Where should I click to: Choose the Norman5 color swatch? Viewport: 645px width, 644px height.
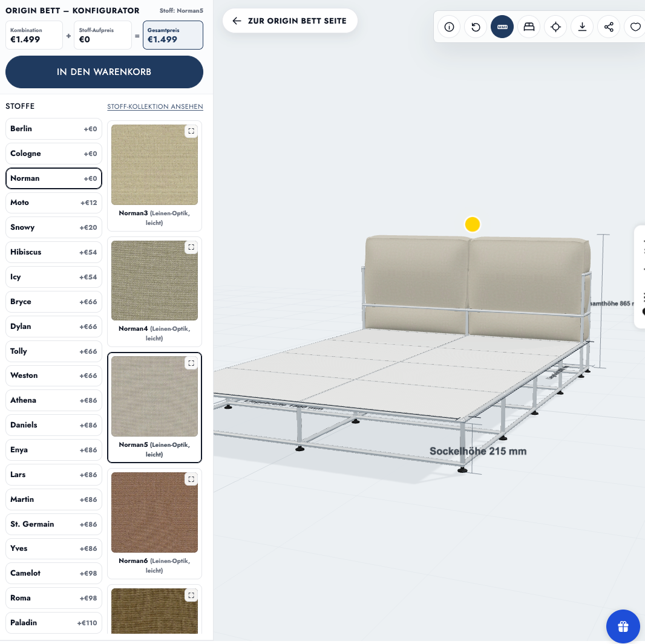[x=155, y=408]
